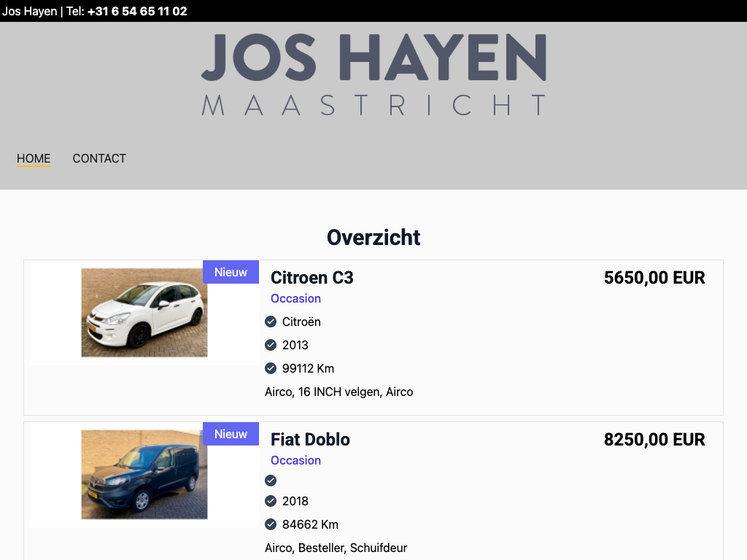Viewport: 747px width, 560px height.
Task: Click the Occasion link under Fiat Doblo
Action: (296, 461)
